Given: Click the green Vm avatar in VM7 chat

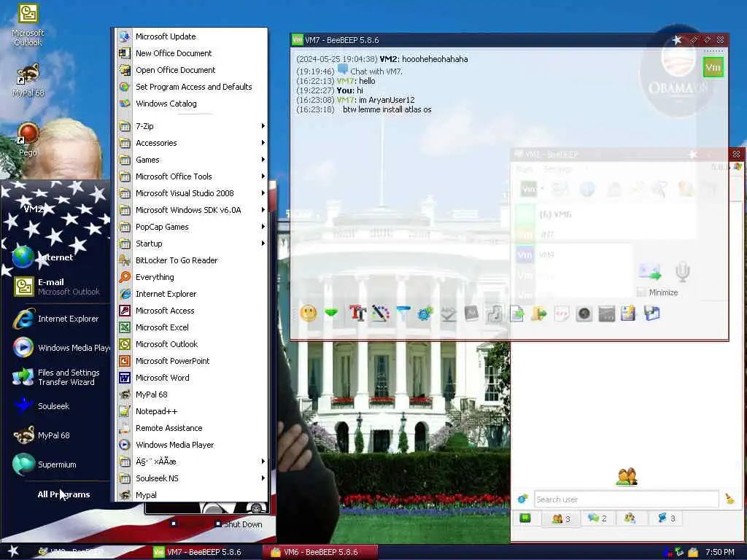Looking at the screenshot, I should (713, 67).
